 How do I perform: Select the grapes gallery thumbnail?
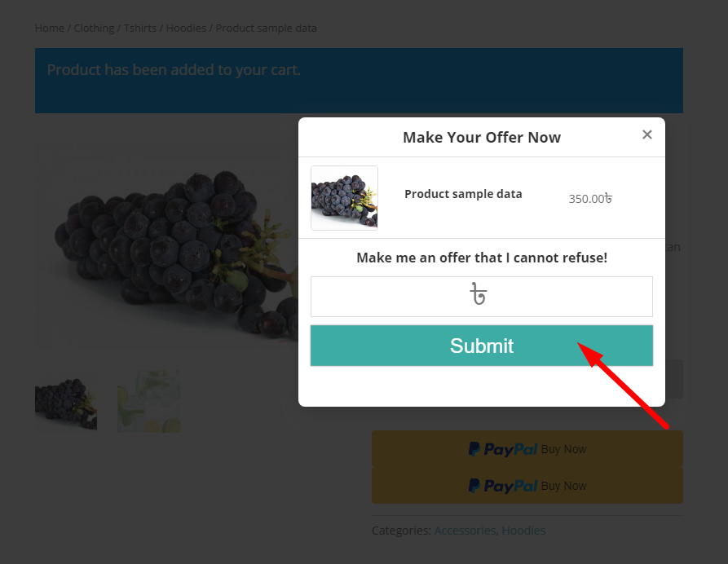66,401
